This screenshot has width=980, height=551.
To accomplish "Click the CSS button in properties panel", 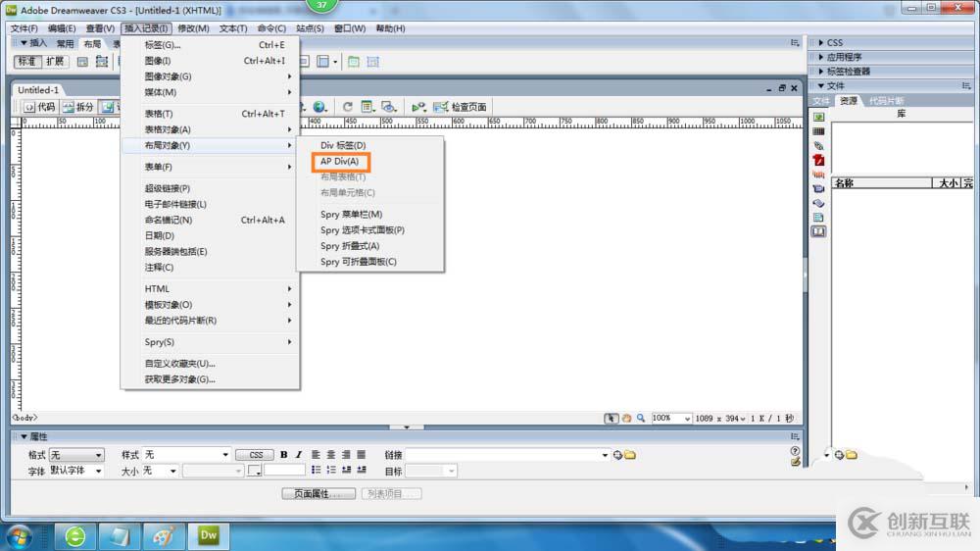I will tap(255, 455).
